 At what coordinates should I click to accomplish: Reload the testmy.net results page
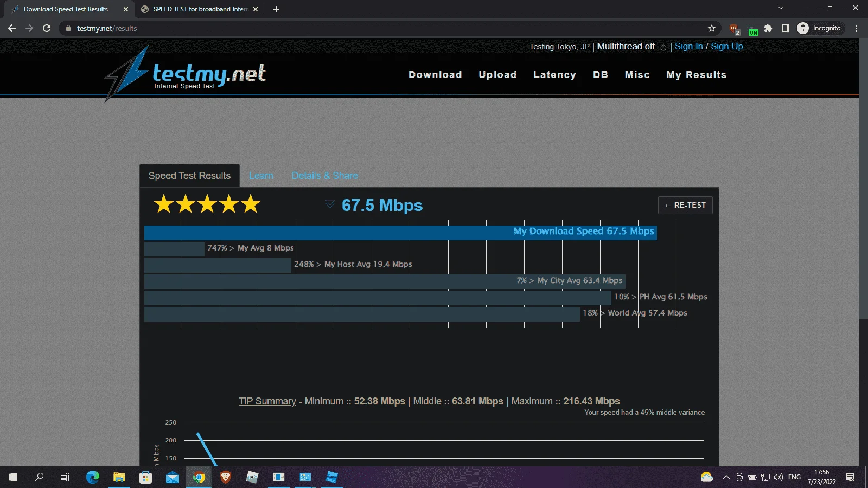point(47,28)
